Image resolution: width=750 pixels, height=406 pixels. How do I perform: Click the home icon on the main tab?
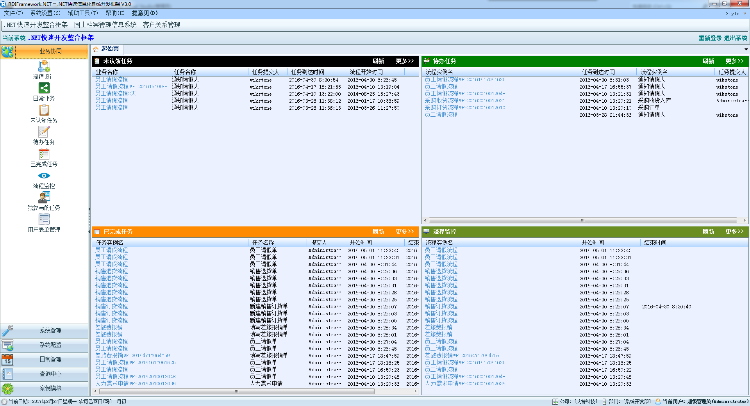click(96, 49)
